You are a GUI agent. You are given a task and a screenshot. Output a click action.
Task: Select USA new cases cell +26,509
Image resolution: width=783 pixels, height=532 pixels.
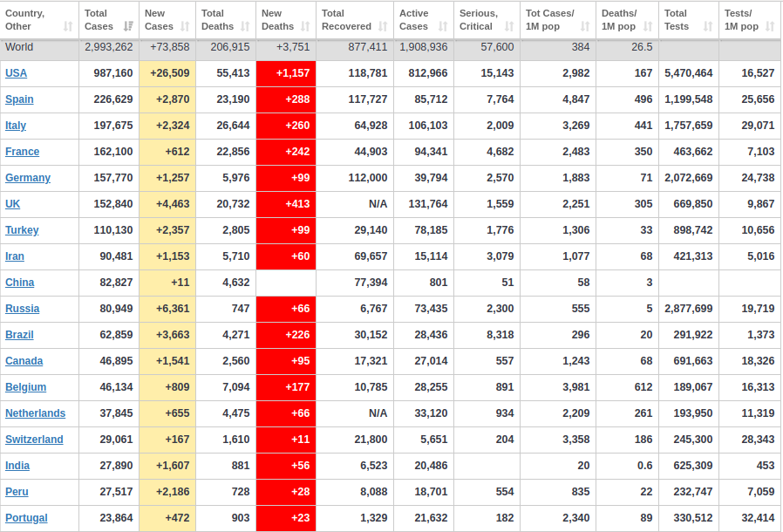pos(167,73)
